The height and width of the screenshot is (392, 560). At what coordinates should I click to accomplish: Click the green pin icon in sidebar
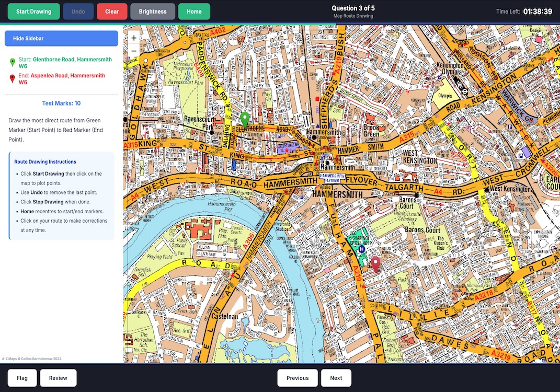pyautogui.click(x=13, y=63)
